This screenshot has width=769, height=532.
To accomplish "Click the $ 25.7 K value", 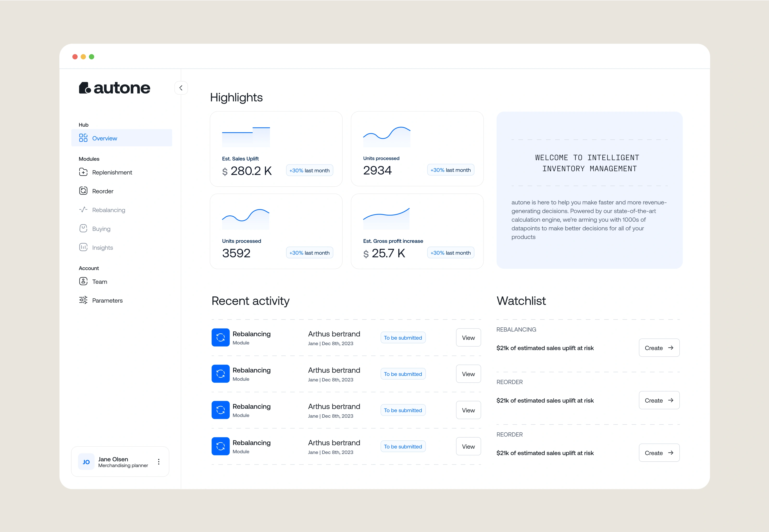I will (x=384, y=253).
